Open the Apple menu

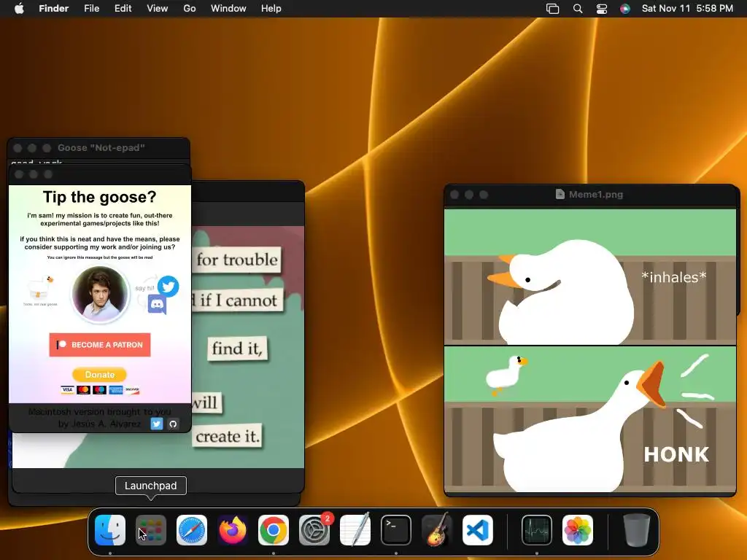19,9
